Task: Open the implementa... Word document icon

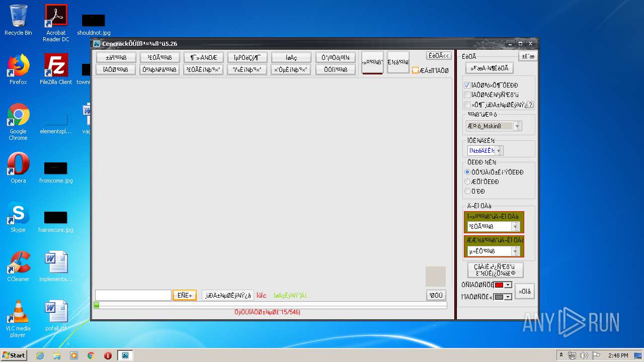Action: 56,266
